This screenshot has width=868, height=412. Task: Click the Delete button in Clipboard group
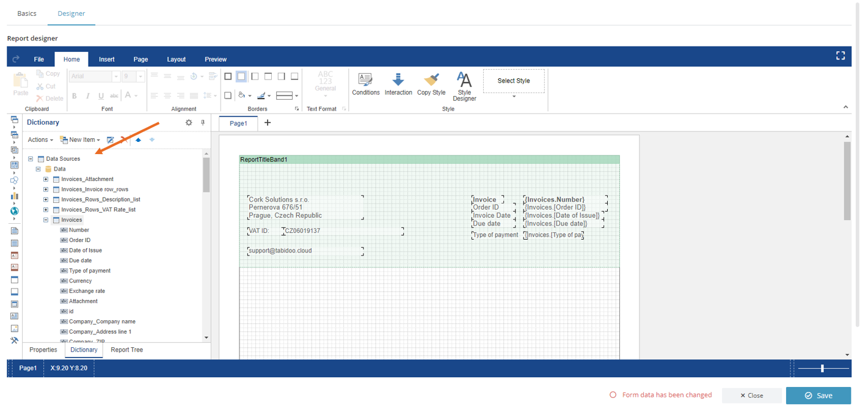(49, 98)
